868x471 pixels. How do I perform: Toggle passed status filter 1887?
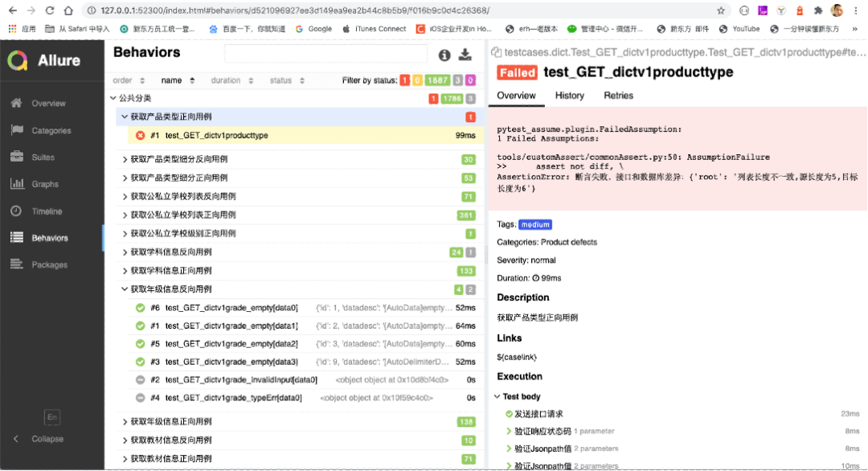click(437, 81)
